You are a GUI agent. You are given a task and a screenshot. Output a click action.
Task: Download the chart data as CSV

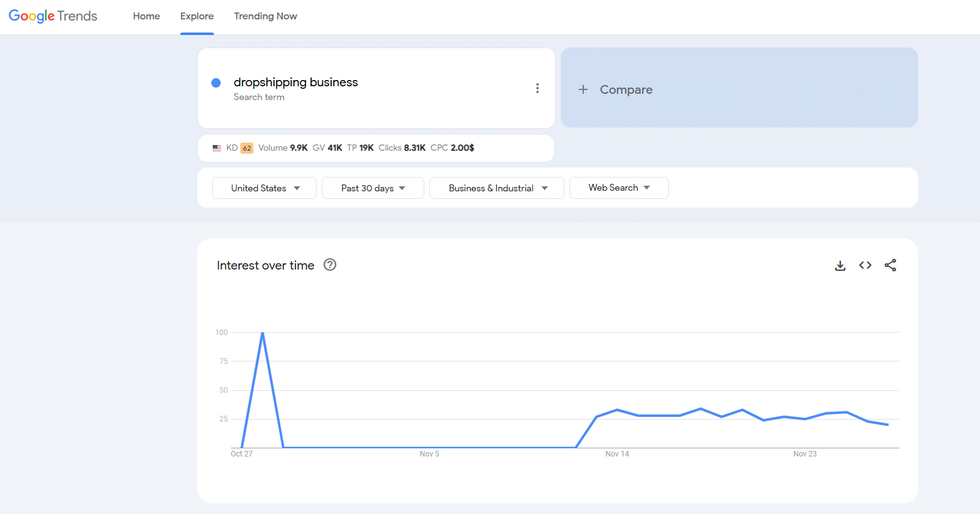click(840, 266)
